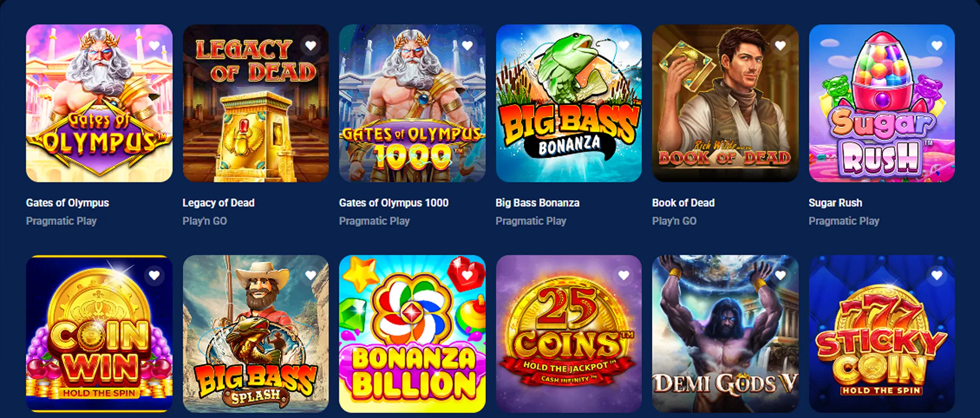Open Legacy of Dead title link

219,203
